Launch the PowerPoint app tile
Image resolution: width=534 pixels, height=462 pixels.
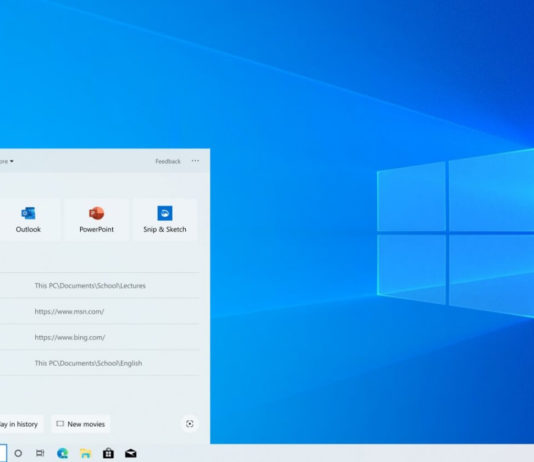click(x=96, y=220)
